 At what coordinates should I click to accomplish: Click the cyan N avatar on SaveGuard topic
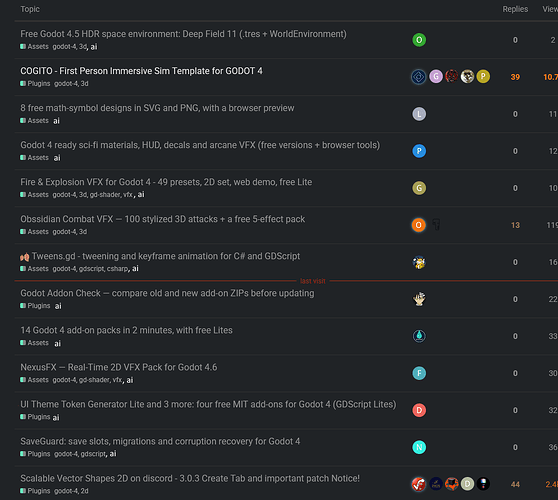419,447
